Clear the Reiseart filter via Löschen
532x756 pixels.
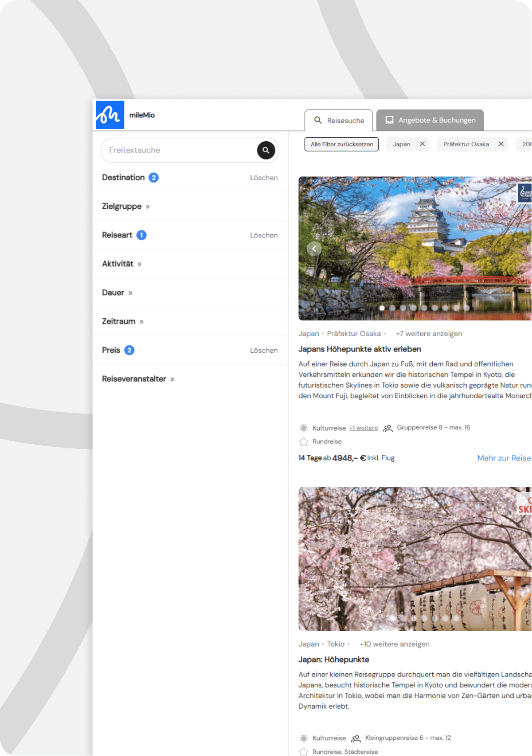point(264,235)
